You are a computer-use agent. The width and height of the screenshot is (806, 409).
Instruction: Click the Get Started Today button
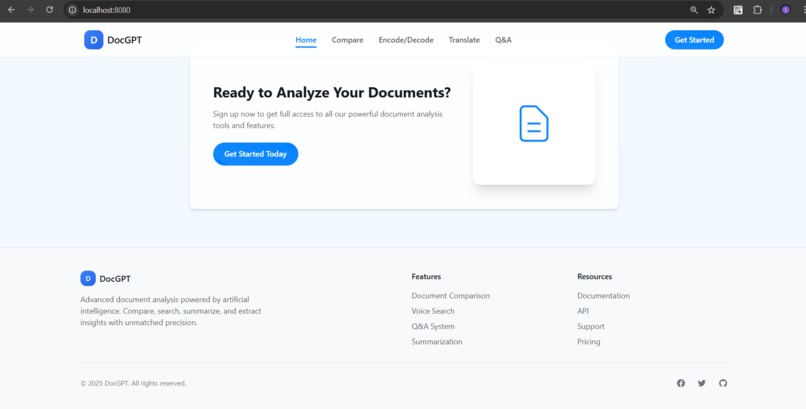click(255, 154)
